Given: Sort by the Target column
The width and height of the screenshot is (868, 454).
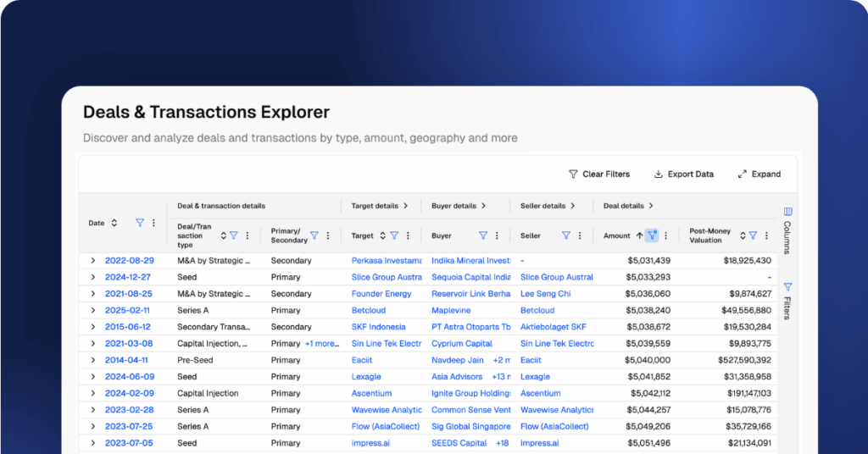Looking at the screenshot, I should click(382, 235).
